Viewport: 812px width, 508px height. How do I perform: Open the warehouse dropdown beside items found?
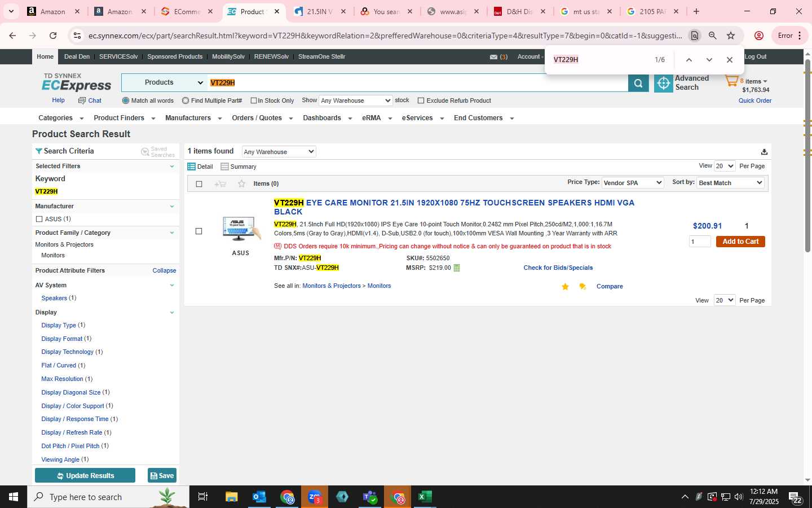(x=279, y=152)
